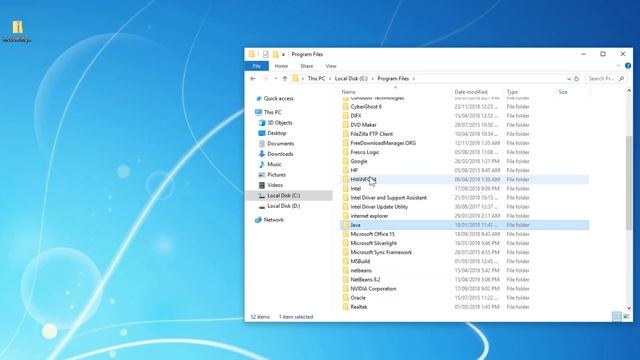Select This PC in navigation pane
The width and height of the screenshot is (640, 360).
[x=272, y=112]
